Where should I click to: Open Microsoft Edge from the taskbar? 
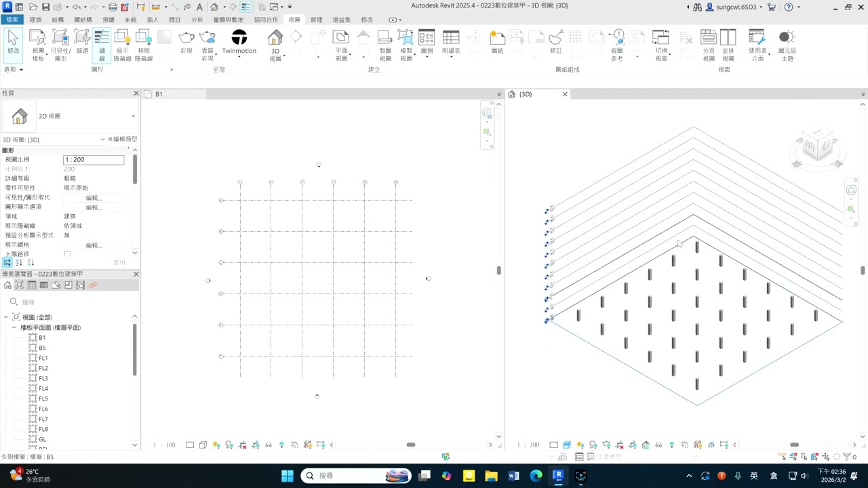point(536,476)
